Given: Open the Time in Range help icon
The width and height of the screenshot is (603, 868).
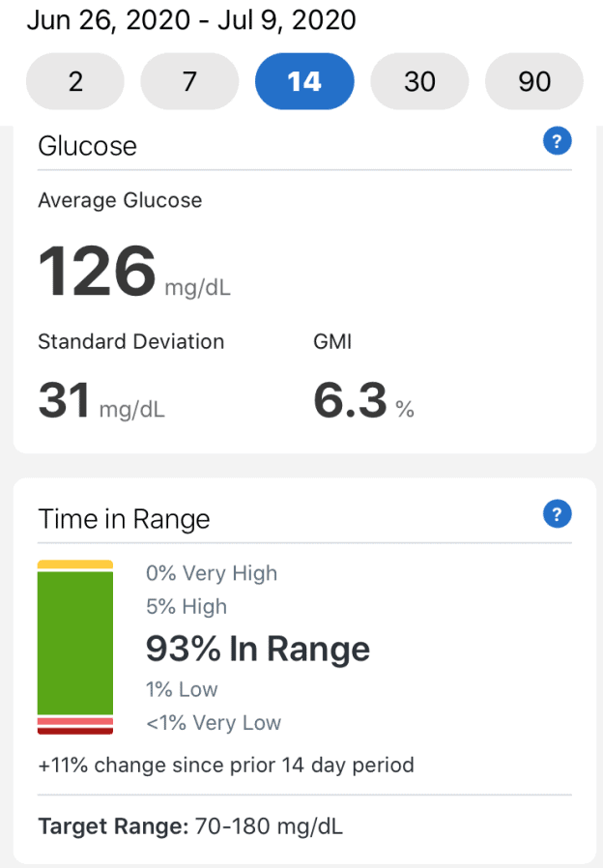Looking at the screenshot, I should [557, 514].
